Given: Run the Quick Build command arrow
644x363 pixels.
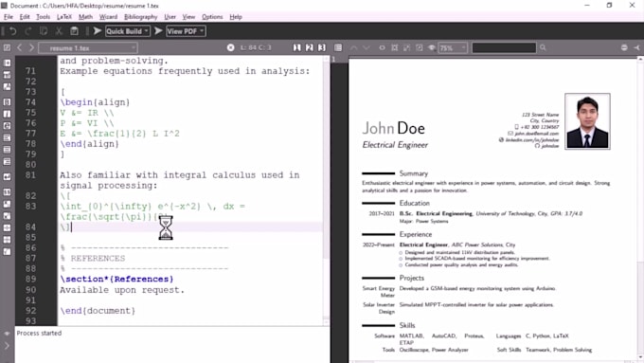Looking at the screenshot, I should point(98,31).
